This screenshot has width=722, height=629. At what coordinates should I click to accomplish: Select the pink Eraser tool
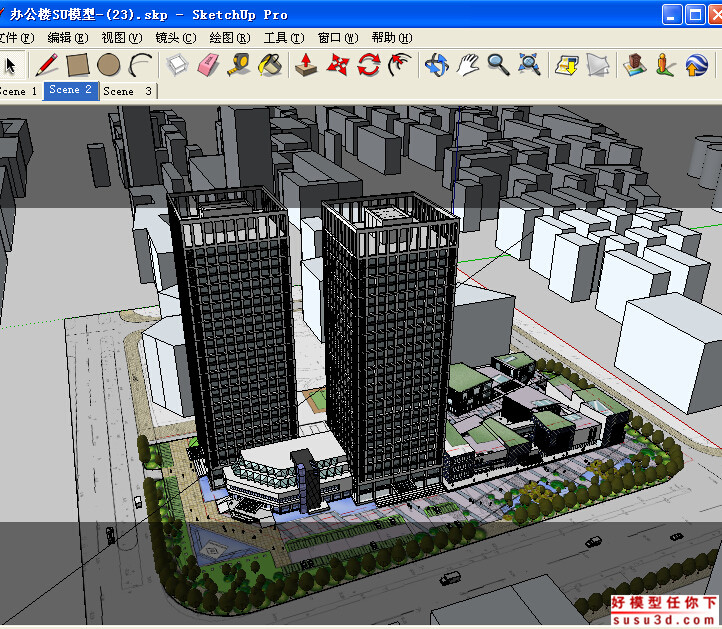(208, 65)
